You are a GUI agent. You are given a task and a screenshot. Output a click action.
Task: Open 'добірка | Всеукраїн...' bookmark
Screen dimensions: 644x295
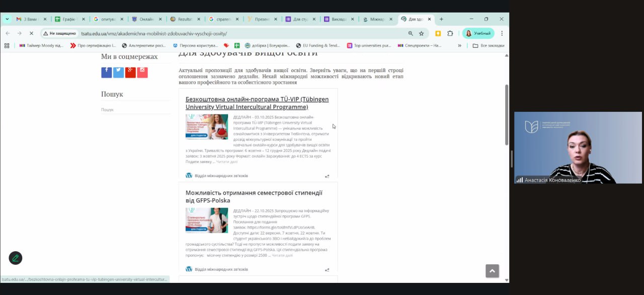point(267,45)
